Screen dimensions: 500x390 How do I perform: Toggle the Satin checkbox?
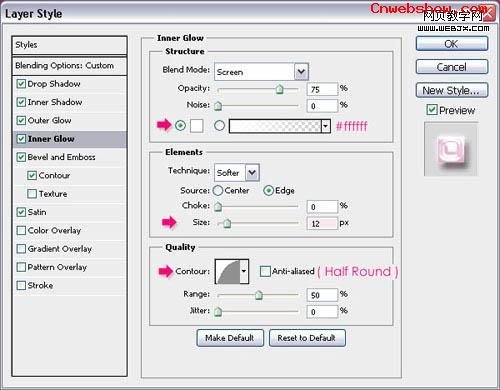(x=21, y=212)
